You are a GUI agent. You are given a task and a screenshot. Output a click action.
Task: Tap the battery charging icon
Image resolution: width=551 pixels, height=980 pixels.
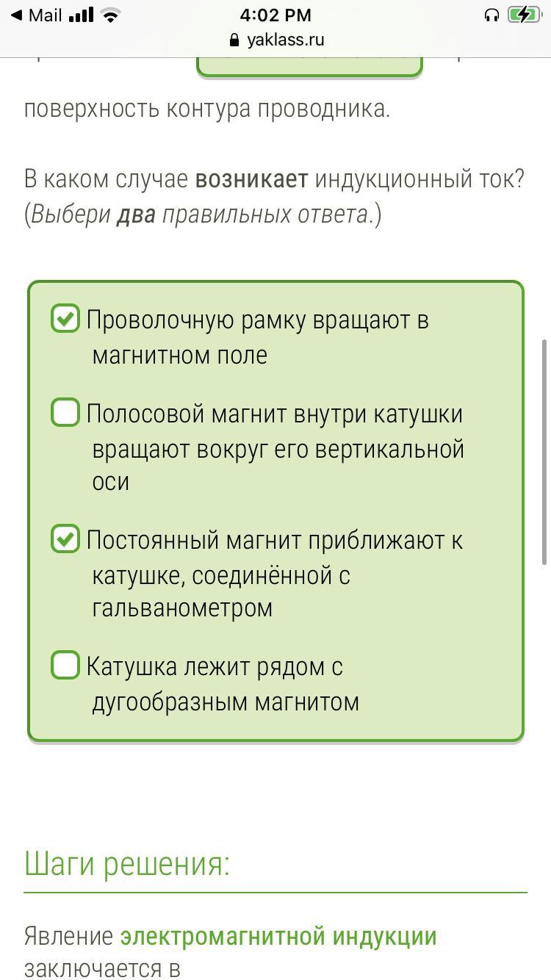coord(523,15)
